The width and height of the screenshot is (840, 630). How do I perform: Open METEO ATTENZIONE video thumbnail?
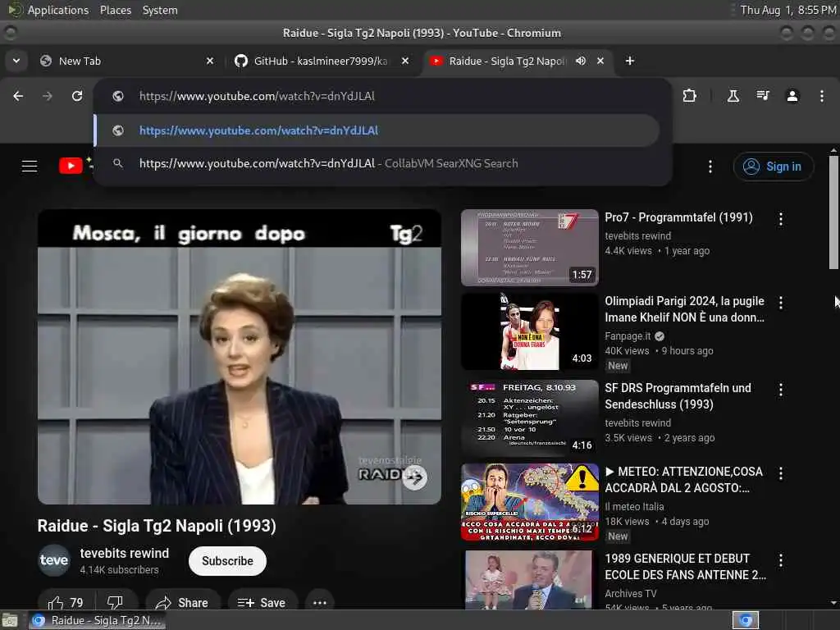click(529, 502)
